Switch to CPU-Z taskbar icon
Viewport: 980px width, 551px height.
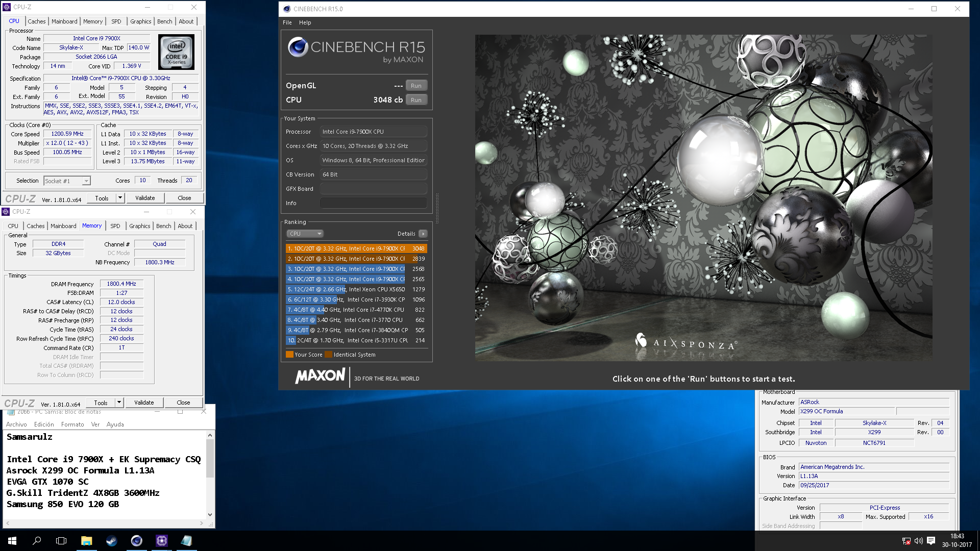(x=161, y=541)
